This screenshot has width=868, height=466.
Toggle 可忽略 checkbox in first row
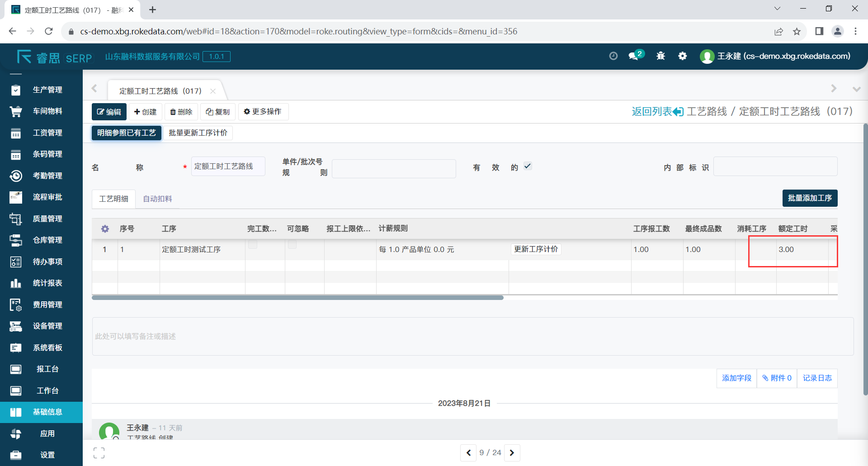(292, 245)
